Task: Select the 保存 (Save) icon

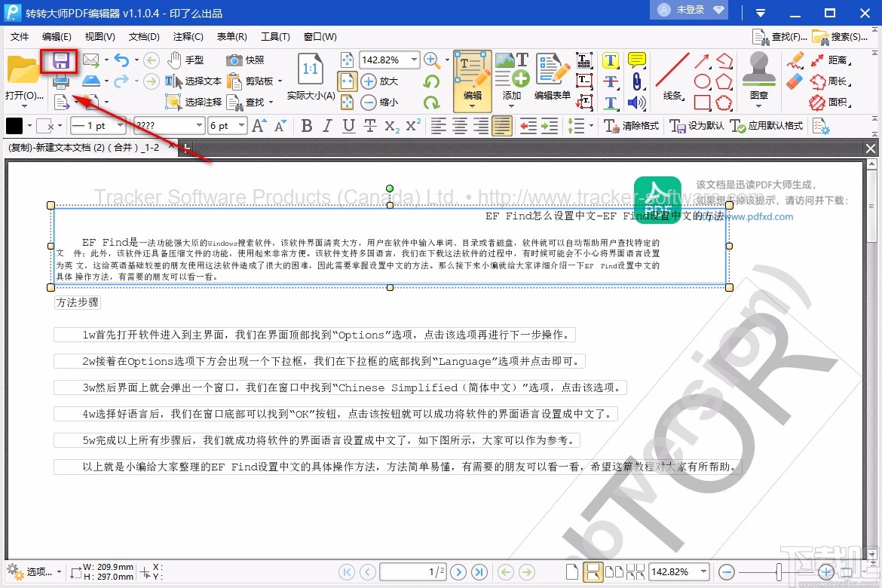Action: pos(59,62)
